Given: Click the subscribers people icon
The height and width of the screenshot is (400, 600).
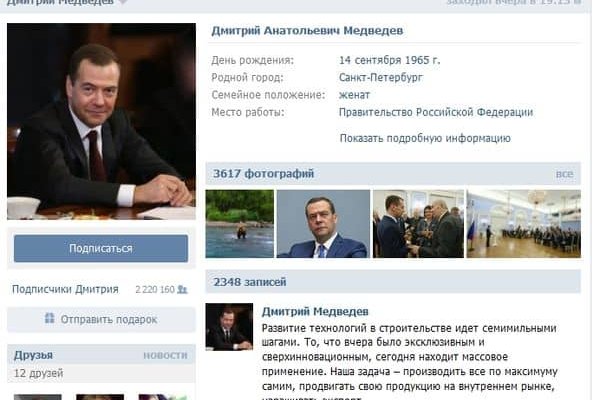Looking at the screenshot, I should click(183, 289).
